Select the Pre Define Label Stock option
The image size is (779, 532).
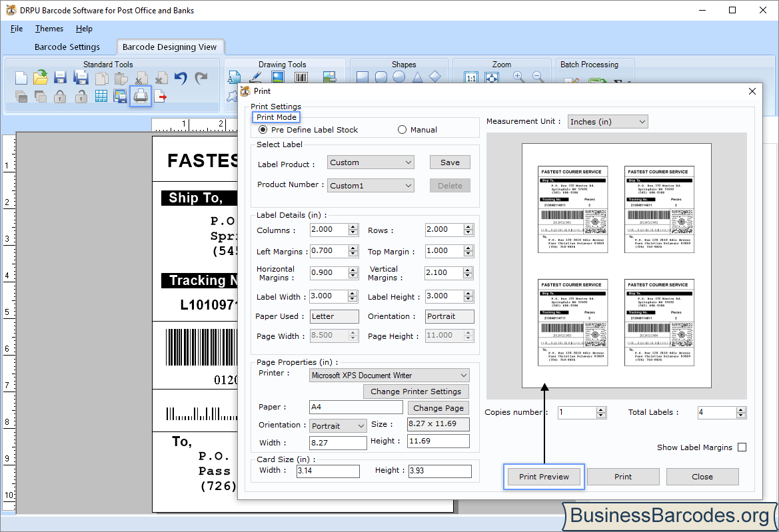click(263, 130)
